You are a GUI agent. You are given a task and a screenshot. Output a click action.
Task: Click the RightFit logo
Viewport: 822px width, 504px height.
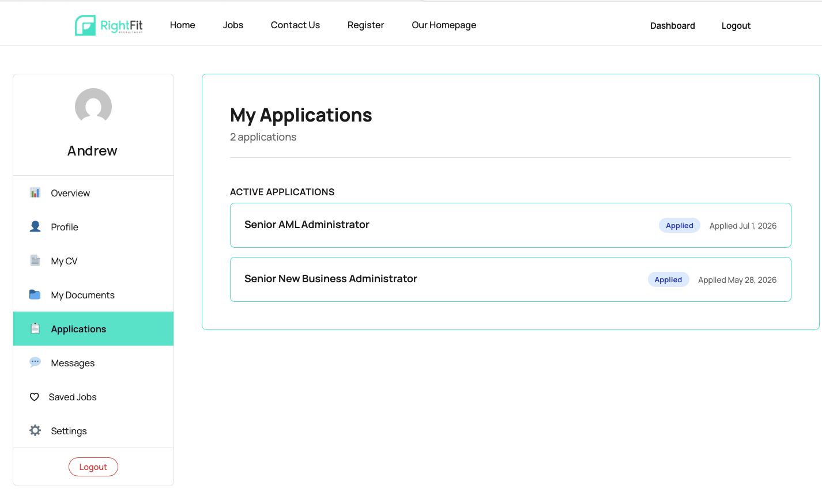(108, 25)
